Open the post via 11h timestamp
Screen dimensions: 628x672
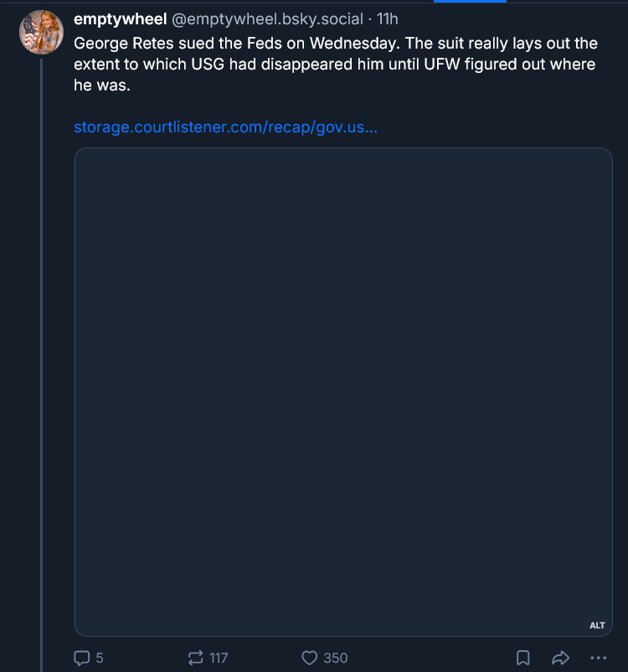click(x=388, y=19)
